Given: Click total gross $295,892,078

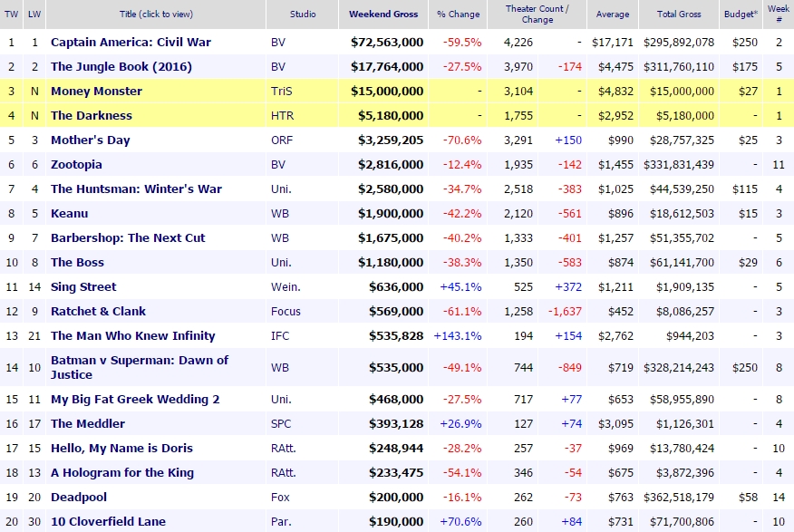Looking at the screenshot, I should click(x=679, y=42).
